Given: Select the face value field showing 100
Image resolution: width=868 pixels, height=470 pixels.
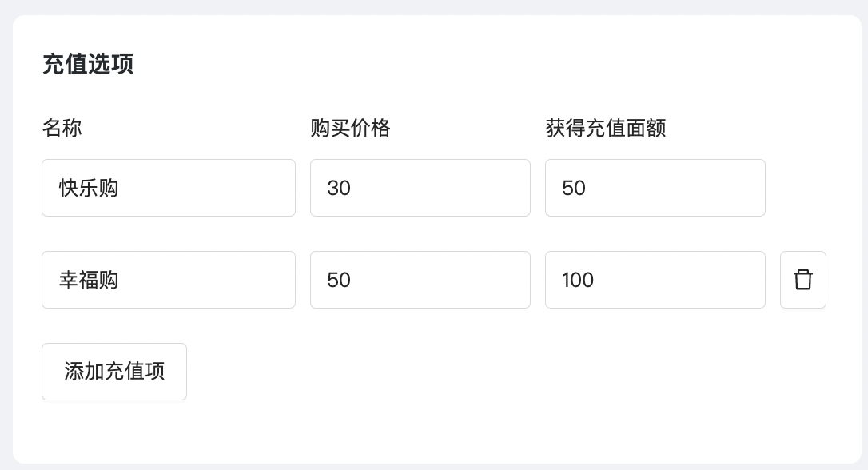Looking at the screenshot, I should tap(655, 280).
